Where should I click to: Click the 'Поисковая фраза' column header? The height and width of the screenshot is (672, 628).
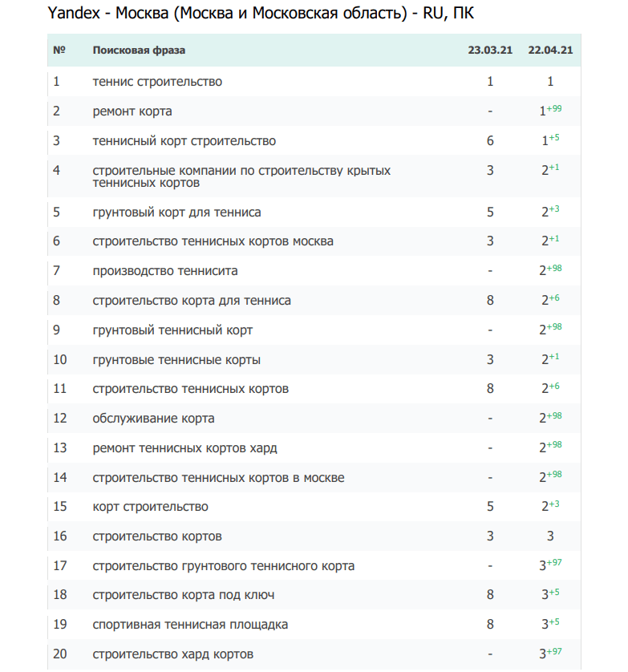tap(139, 51)
